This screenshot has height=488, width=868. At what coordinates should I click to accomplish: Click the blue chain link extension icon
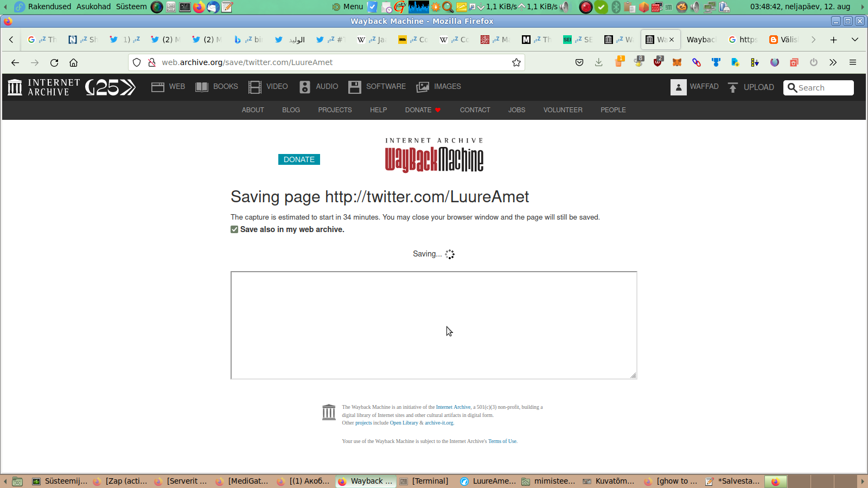point(697,62)
